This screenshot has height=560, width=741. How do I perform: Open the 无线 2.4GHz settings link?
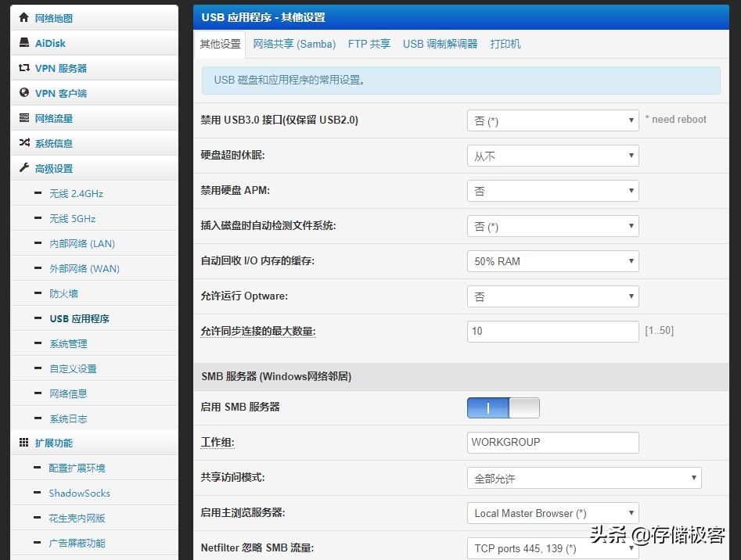click(x=76, y=193)
